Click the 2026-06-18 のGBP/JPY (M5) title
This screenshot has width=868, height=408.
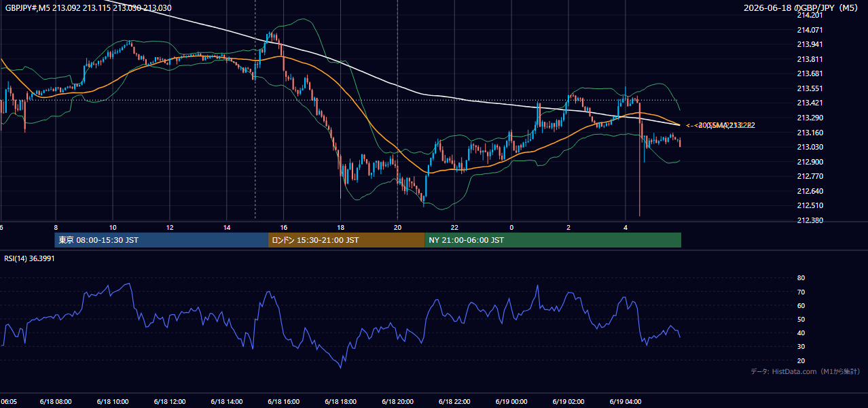pos(802,8)
